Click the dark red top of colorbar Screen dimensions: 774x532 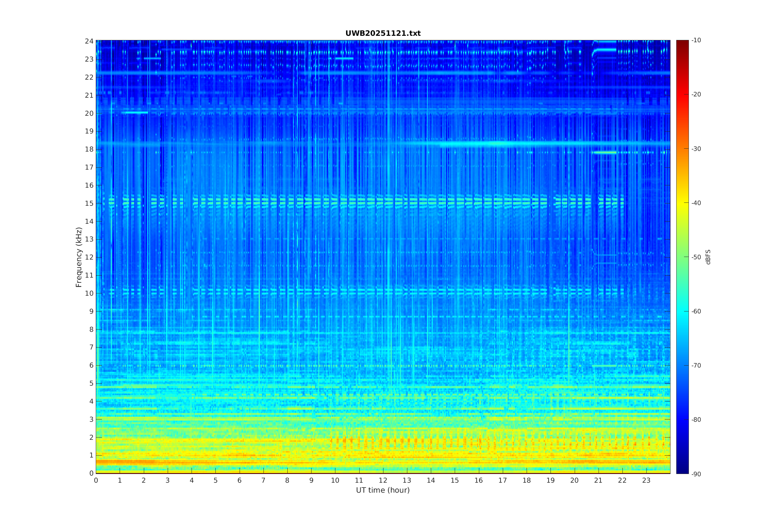point(682,43)
